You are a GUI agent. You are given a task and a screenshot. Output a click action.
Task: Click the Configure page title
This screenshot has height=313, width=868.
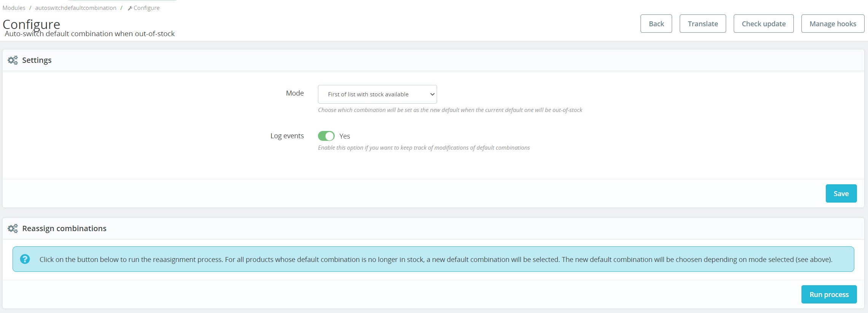[31, 24]
